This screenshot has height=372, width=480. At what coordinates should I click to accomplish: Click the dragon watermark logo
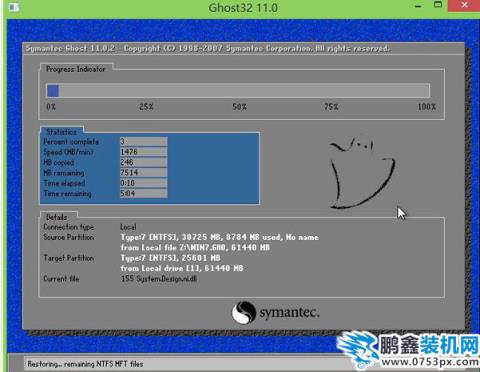358,349
